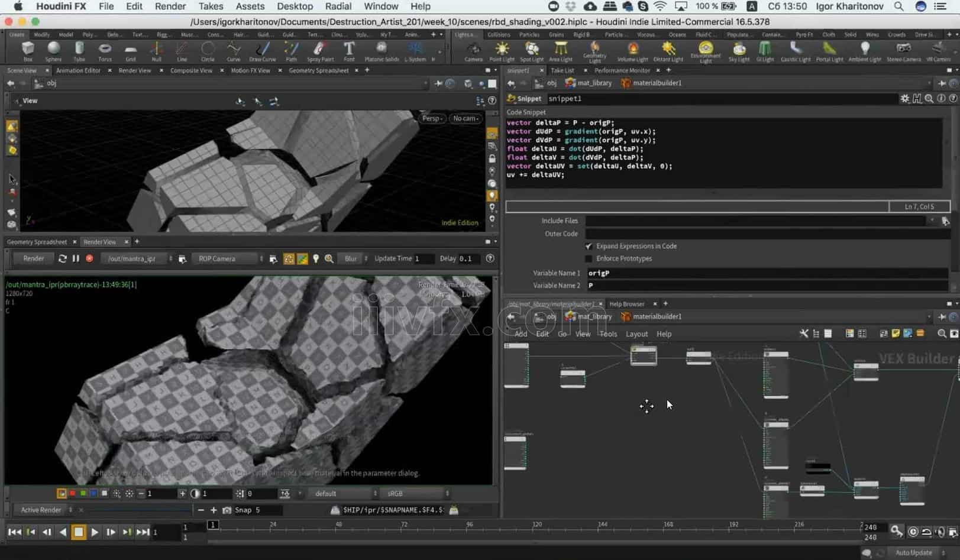
Task: Click the Delay value field
Action: click(x=469, y=258)
